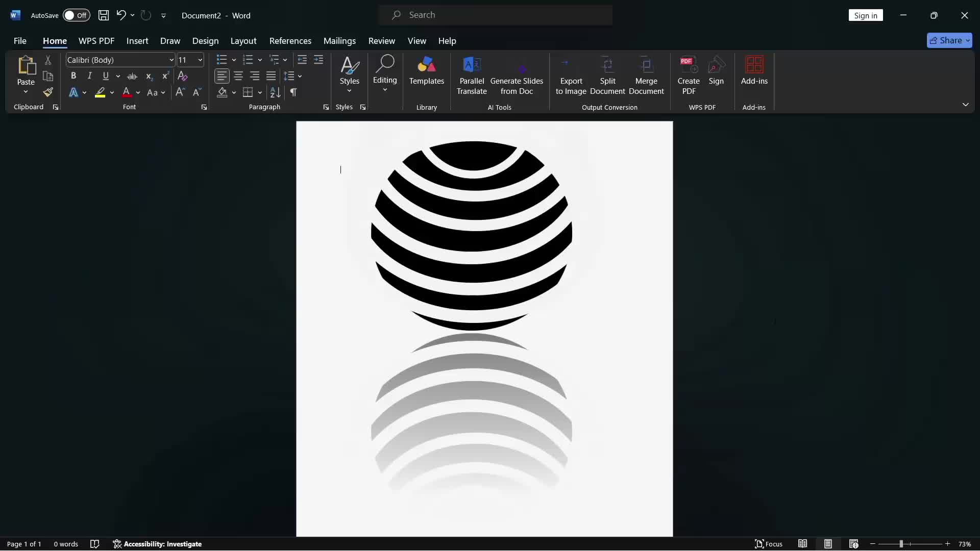Click the Grow Font icon
The height and width of the screenshot is (551, 980).
pos(180,92)
